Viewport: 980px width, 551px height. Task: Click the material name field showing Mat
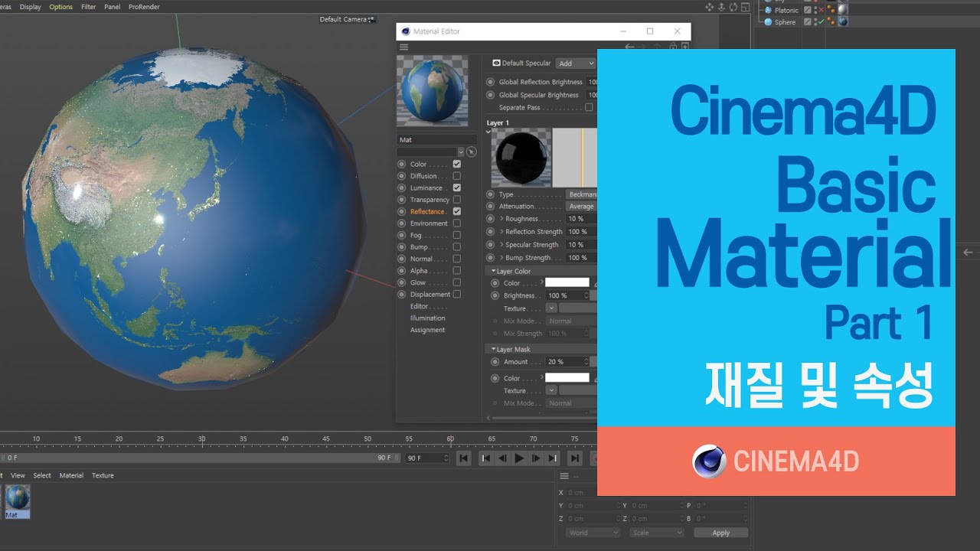(436, 140)
